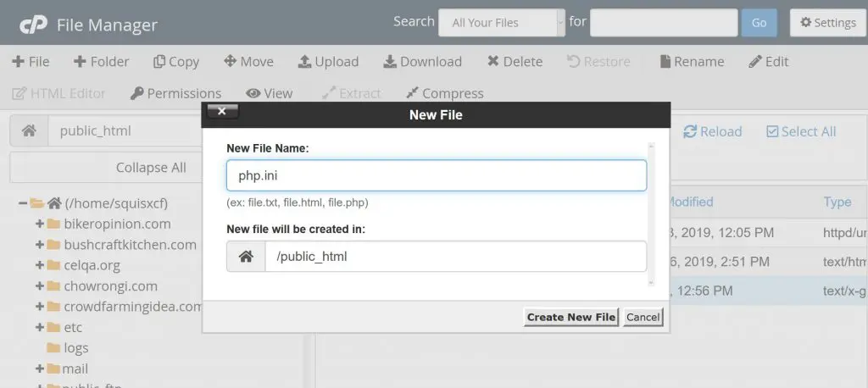Click the Reload files link

[x=712, y=131]
